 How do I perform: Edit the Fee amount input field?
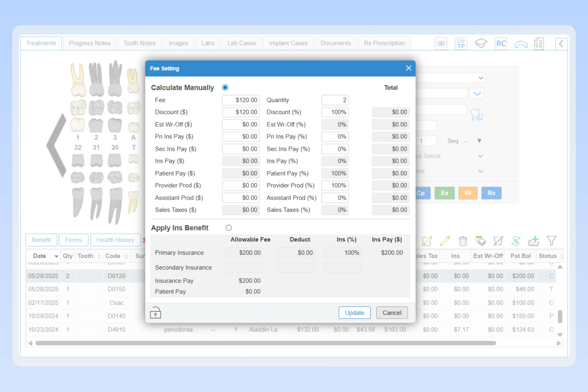click(x=241, y=100)
